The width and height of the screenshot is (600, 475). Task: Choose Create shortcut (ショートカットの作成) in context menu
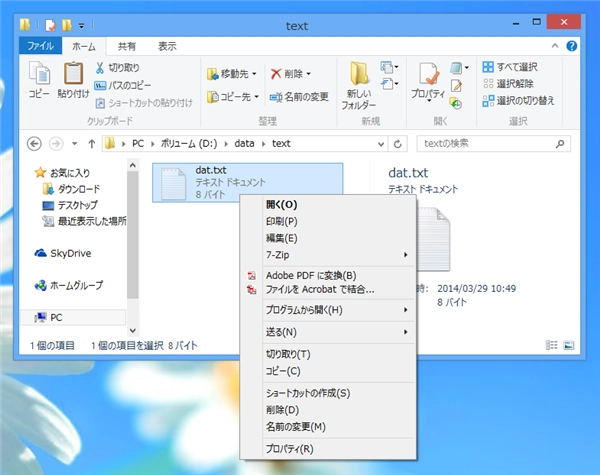coord(330,393)
